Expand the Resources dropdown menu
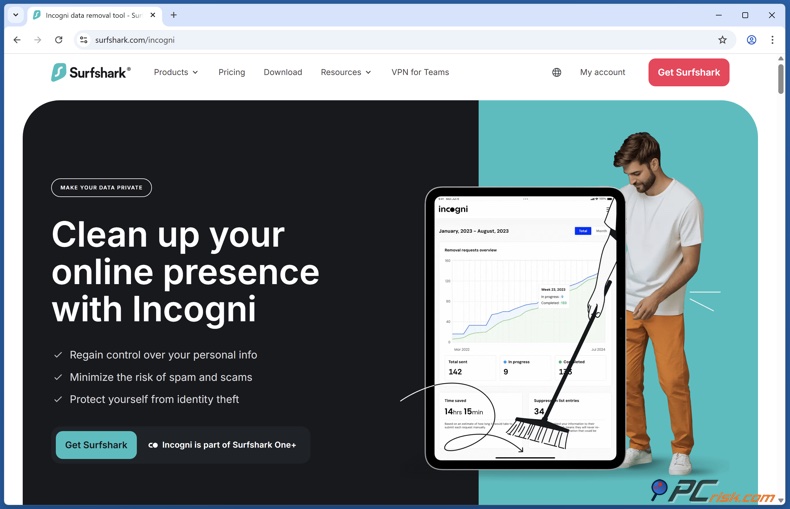The width and height of the screenshot is (790, 509). (345, 72)
